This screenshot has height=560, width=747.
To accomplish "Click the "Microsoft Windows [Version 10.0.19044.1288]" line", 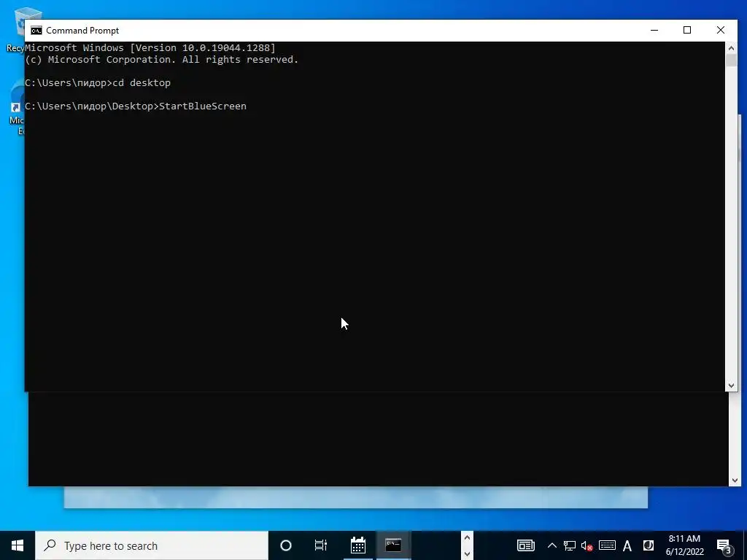I will [x=150, y=47].
